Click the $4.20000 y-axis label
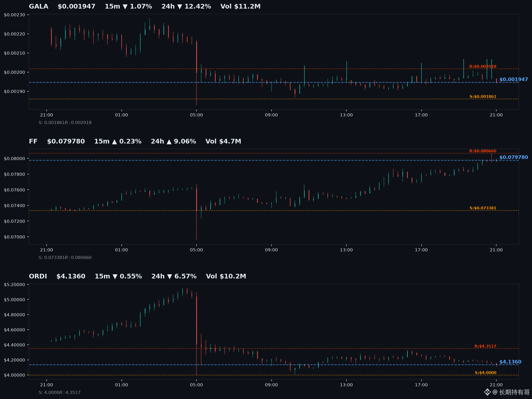The width and height of the screenshot is (532, 399). 14,360
